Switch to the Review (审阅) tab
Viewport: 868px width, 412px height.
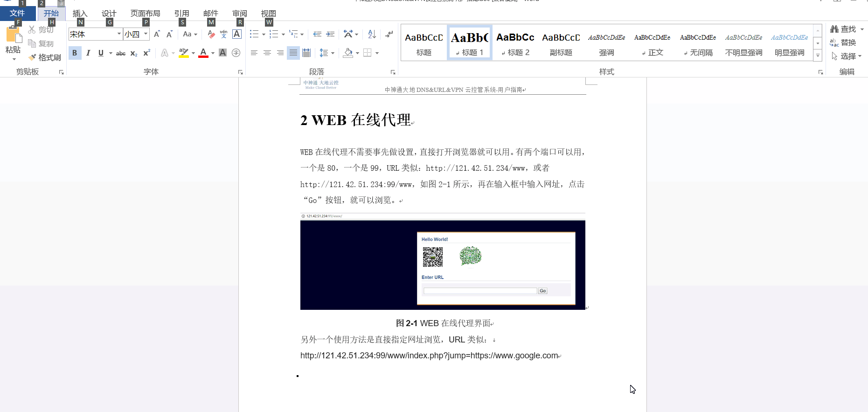[239, 14]
